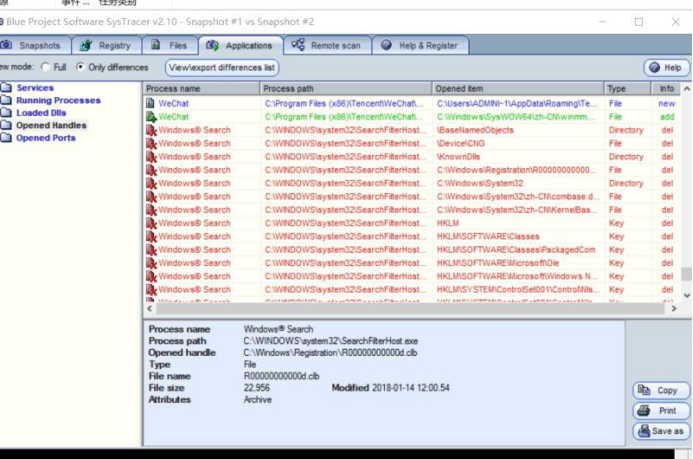Click the Opened Ports folder icon

(x=6, y=138)
